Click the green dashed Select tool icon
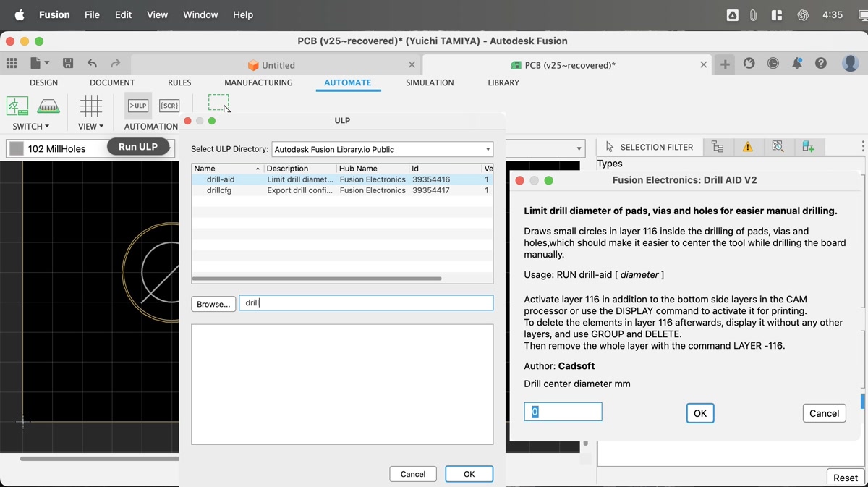This screenshot has width=868, height=487. pyautogui.click(x=218, y=103)
